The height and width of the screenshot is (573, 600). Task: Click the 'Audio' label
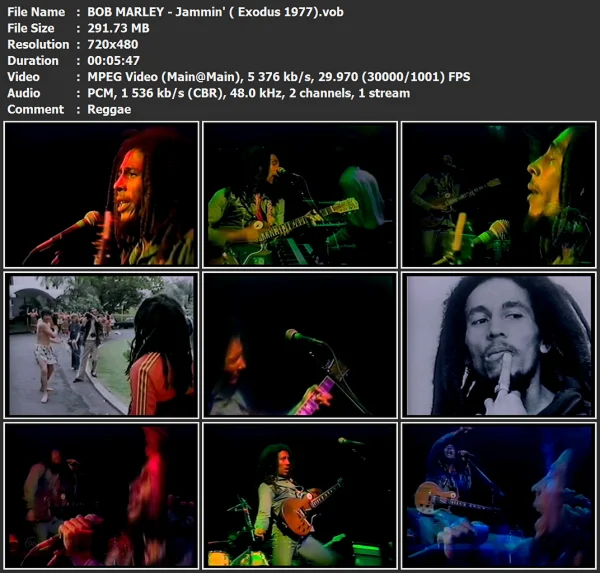click(23, 93)
